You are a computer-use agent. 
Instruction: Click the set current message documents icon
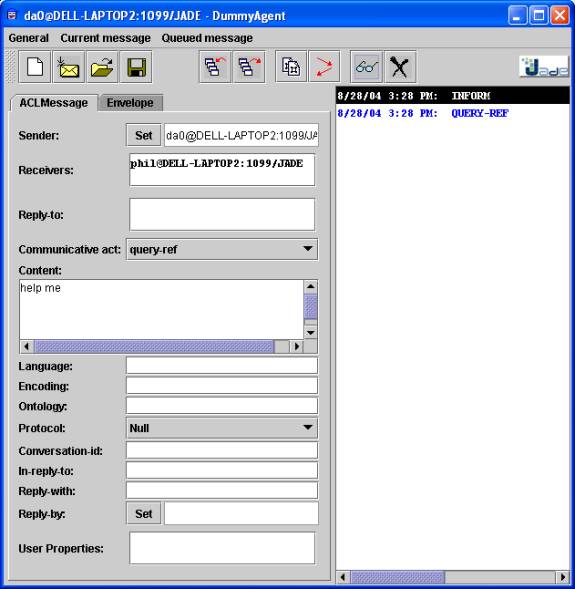point(291,67)
